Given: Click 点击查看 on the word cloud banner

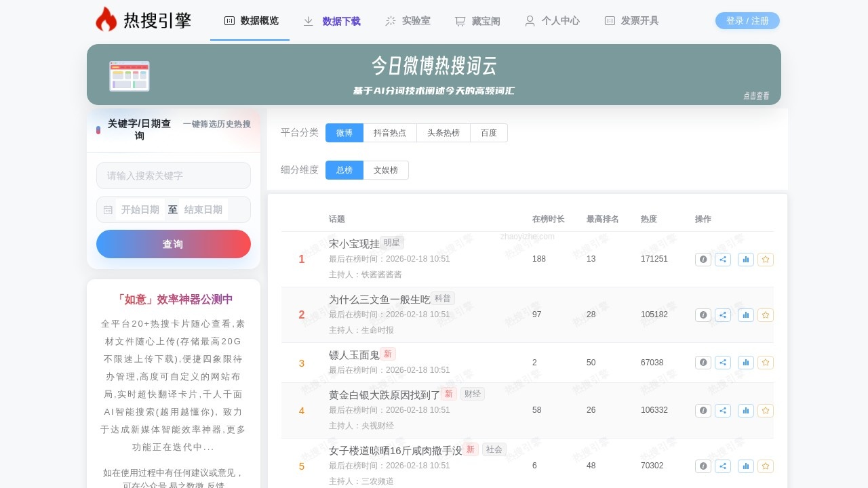Looking at the screenshot, I should 756,96.
